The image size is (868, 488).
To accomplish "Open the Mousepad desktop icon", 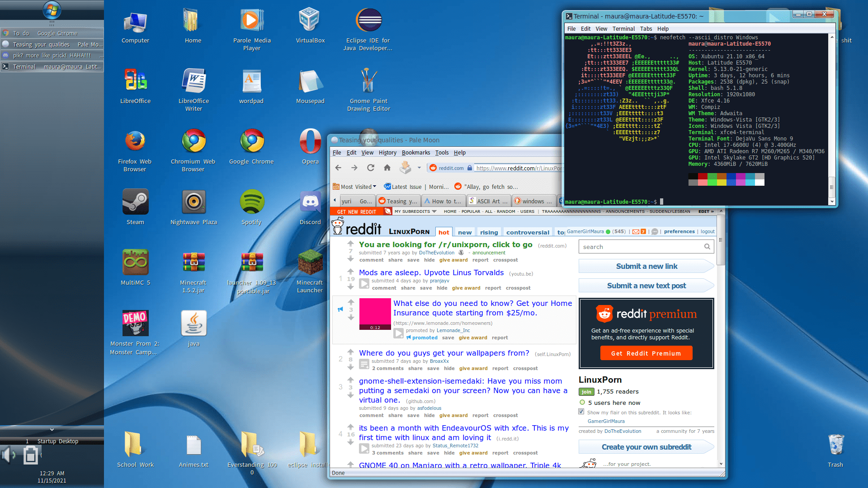I will (x=310, y=81).
